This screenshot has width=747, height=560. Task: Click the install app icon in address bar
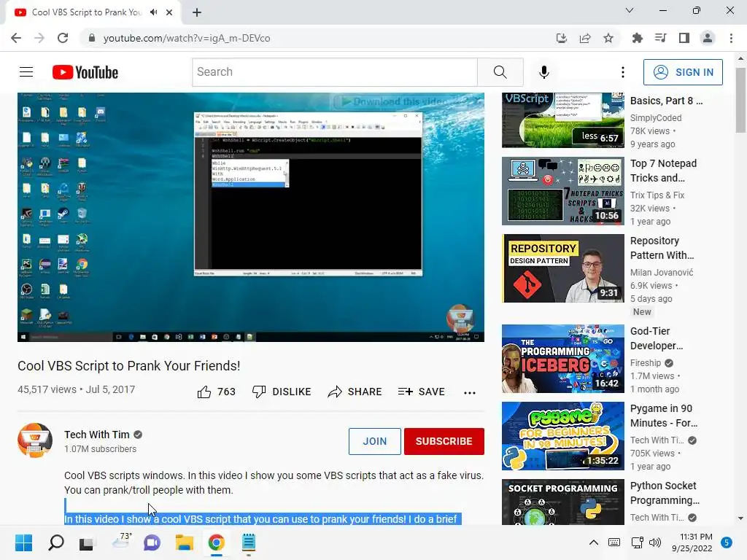[562, 38]
